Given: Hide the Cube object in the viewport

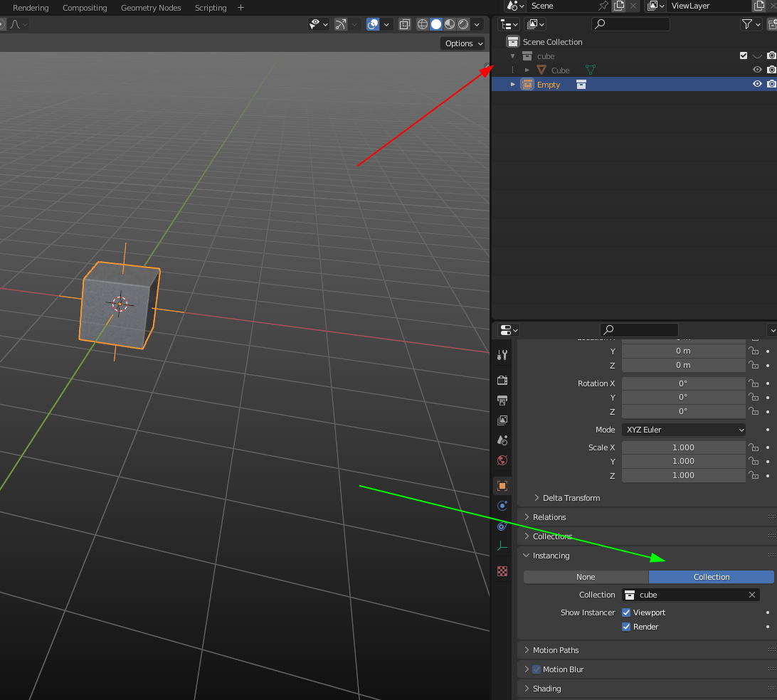Looking at the screenshot, I should pyautogui.click(x=757, y=69).
